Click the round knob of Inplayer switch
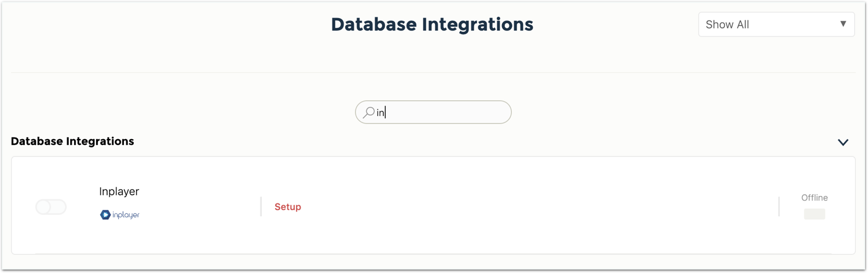 [44, 207]
